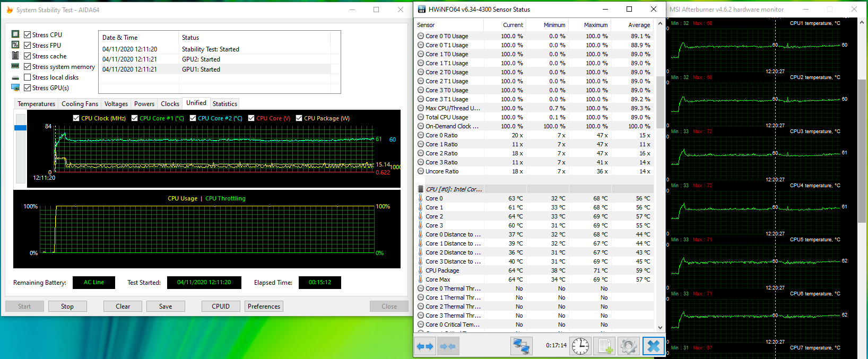Viewport: 868px width, 359px height.
Task: Click the chip icon beside CPU [#0] header
Action: pos(421,189)
